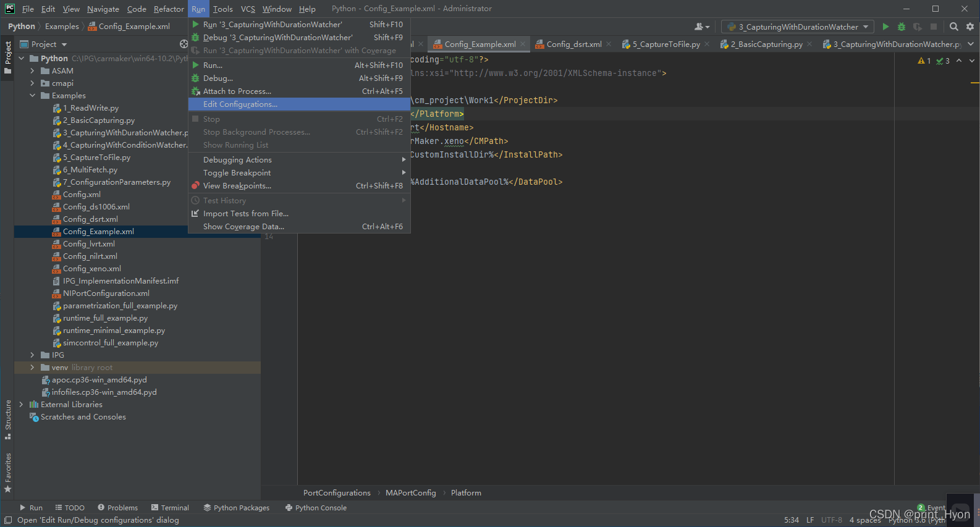Open IDE settings gear icon in toolbar

970,27
